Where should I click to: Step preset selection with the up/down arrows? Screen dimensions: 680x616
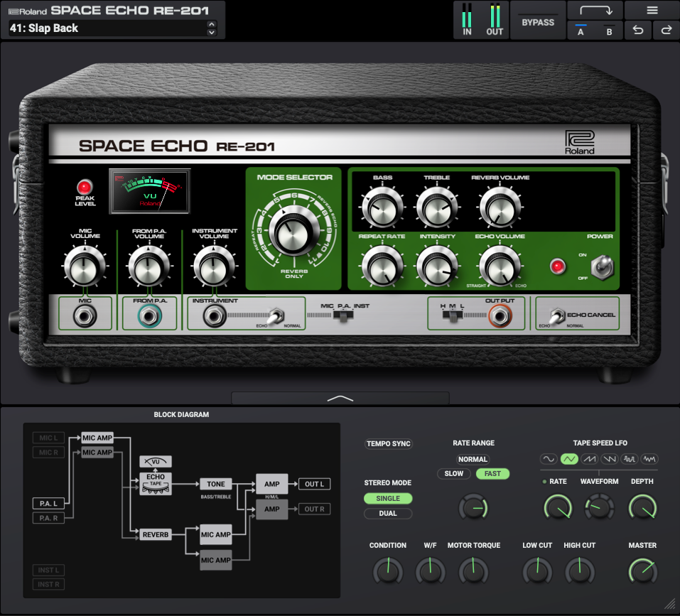[x=211, y=28]
